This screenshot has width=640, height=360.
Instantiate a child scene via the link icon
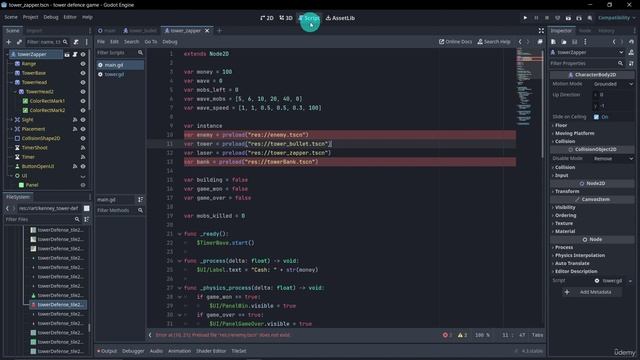pyautogui.click(x=19, y=42)
